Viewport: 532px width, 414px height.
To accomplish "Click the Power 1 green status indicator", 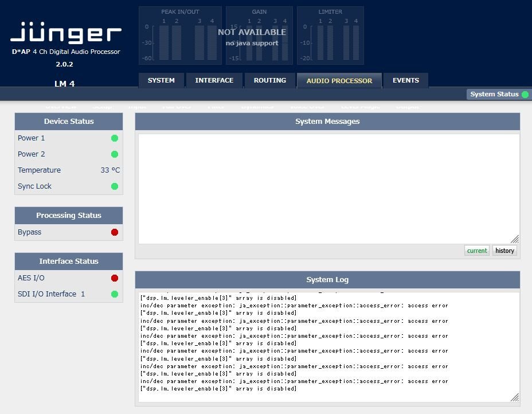I will [115, 138].
